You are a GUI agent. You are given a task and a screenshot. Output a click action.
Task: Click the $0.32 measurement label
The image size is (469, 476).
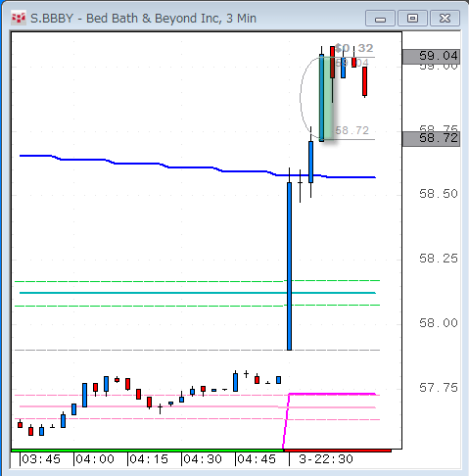[354, 48]
